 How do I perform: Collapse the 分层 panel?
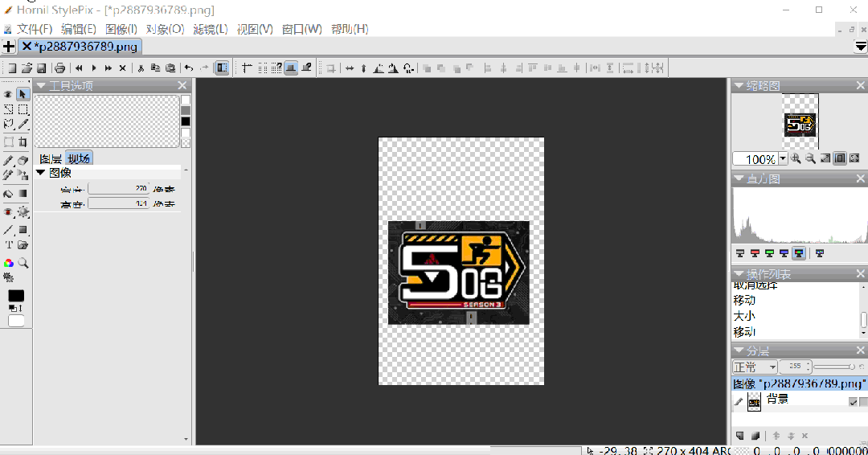(739, 350)
